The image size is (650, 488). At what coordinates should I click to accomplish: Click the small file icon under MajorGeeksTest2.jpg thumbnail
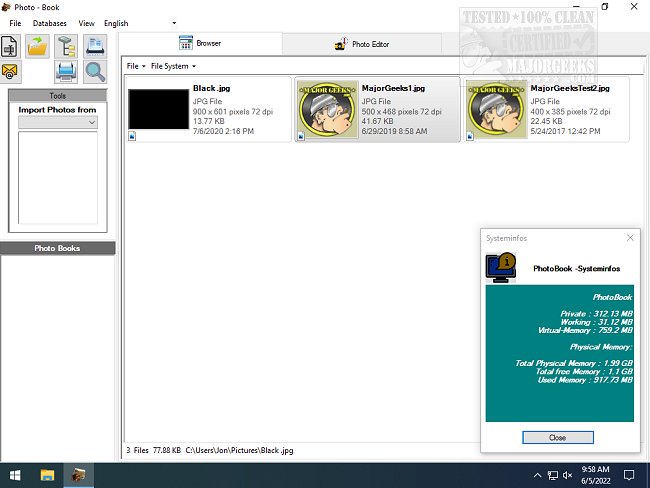coord(470,136)
